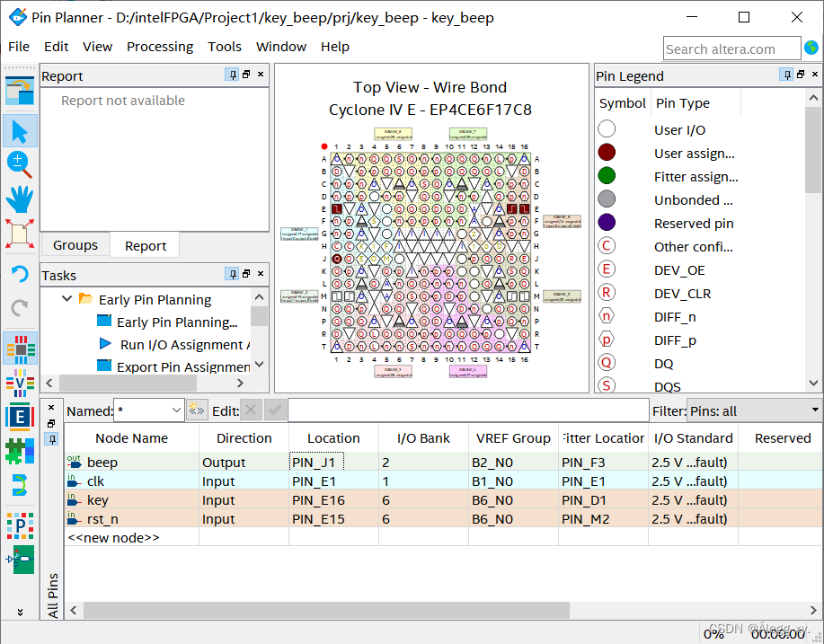Viewport: 824px width, 644px height.
Task: Toggle pin of All Pins panel
Action: click(51, 439)
